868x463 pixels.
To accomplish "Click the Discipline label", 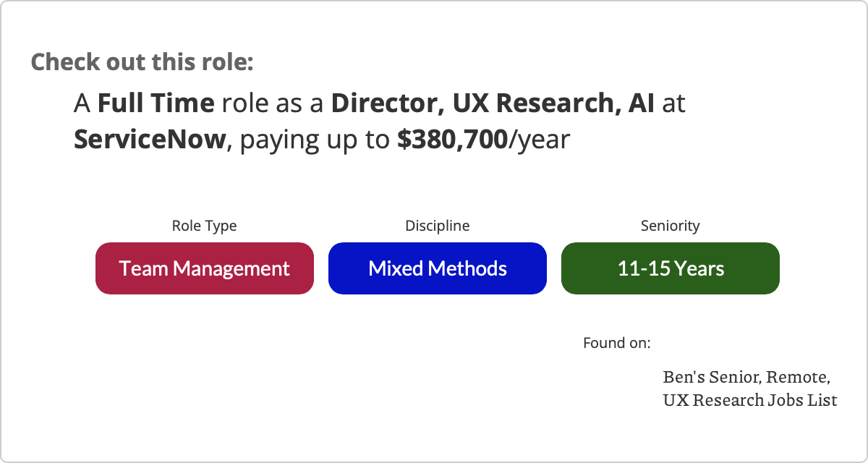I will point(438,226).
